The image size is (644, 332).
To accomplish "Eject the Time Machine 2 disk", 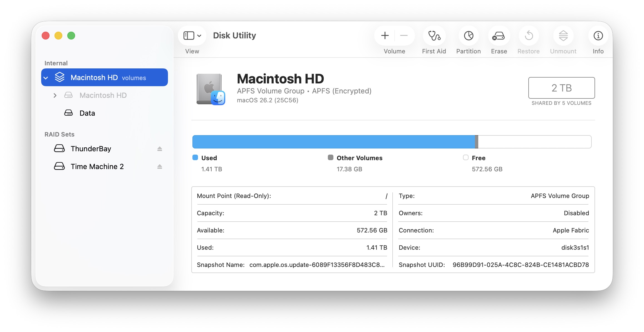I will (x=160, y=167).
